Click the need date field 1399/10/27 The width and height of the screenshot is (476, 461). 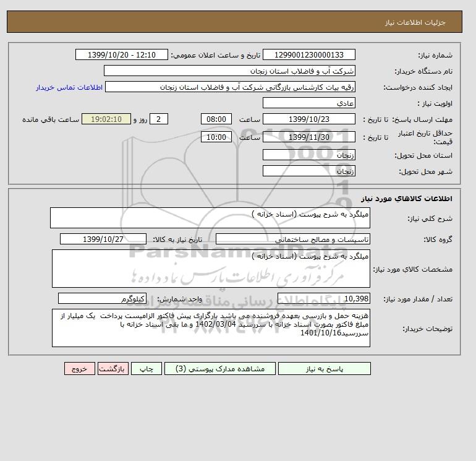[103, 239]
